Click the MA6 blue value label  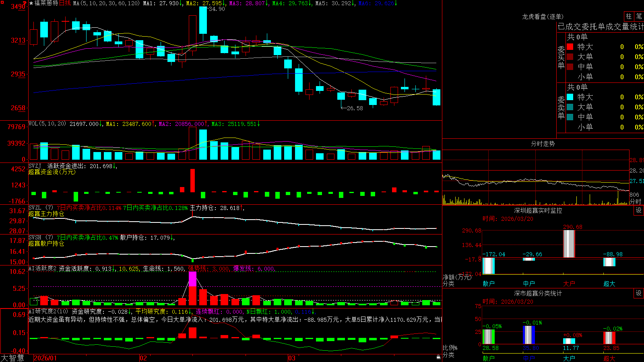pos(378,3)
